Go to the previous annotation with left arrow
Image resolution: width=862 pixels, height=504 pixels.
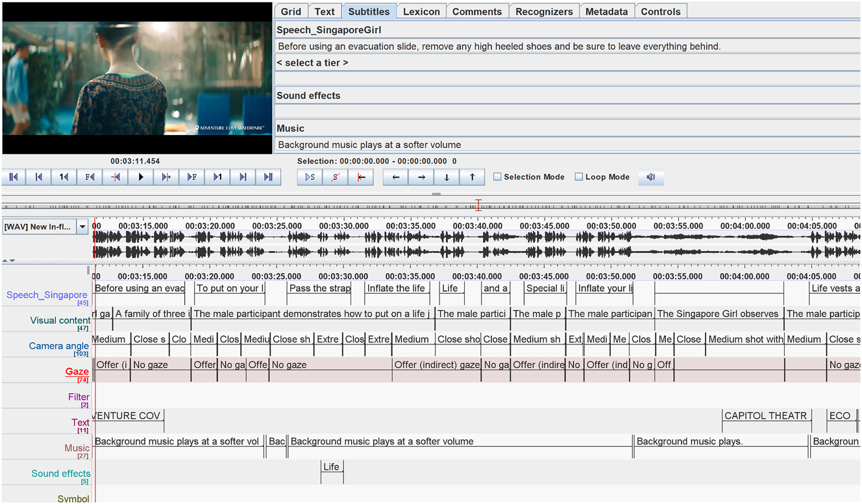(395, 177)
